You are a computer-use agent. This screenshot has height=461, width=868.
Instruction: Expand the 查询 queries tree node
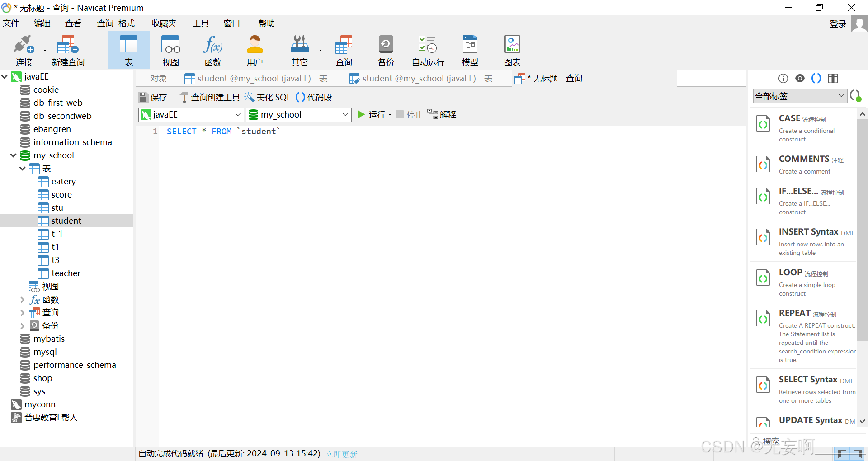(23, 313)
